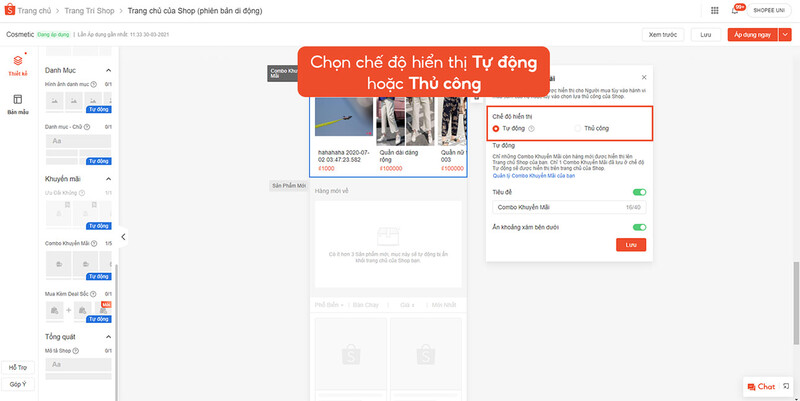The image size is (800, 401).
Task: Collapse the Danh Mục section
Action: click(108, 70)
